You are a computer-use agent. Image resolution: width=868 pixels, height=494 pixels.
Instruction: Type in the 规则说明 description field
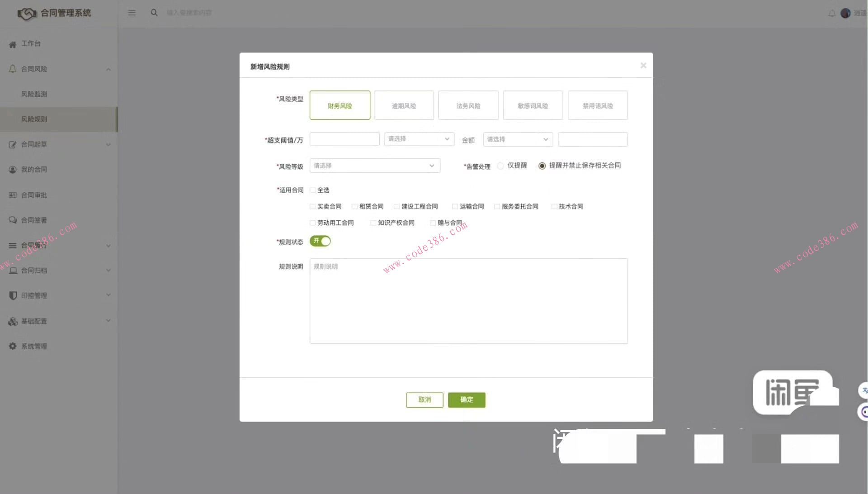click(468, 301)
